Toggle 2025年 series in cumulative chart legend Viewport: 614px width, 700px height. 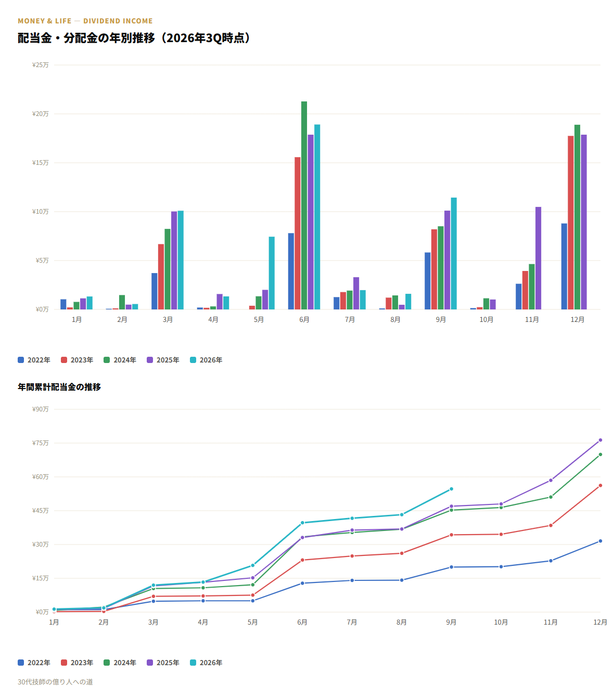click(x=163, y=663)
